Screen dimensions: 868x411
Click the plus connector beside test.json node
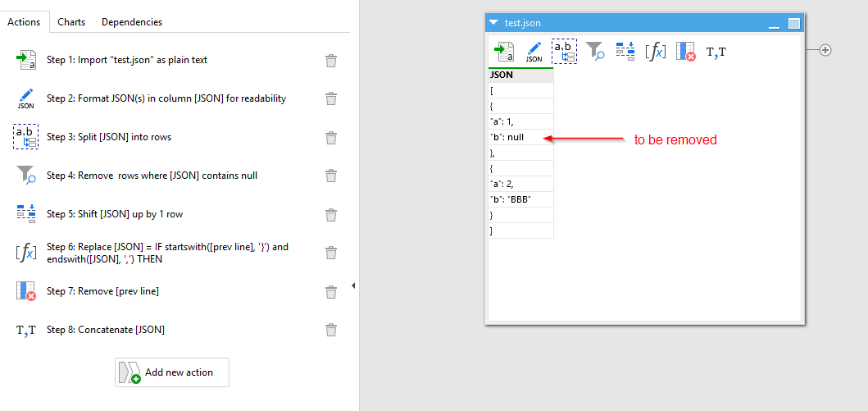pos(825,50)
